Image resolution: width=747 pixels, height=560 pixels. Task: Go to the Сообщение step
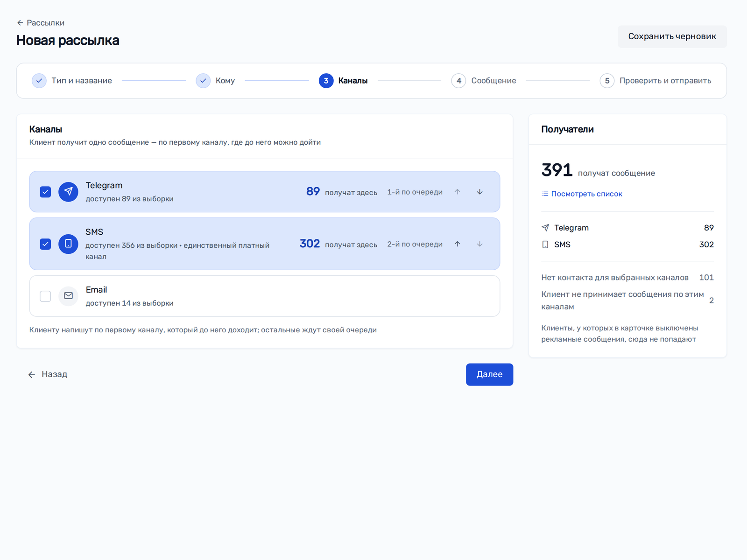pyautogui.click(x=493, y=81)
